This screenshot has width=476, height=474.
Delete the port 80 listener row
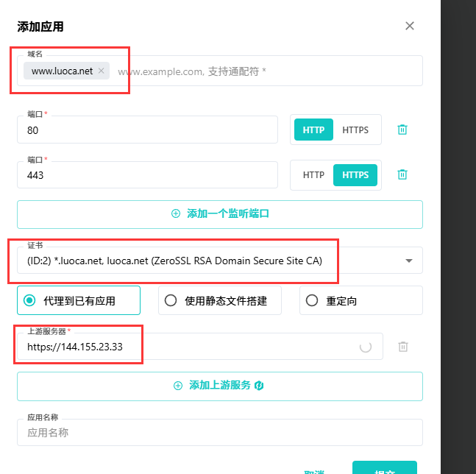click(x=402, y=130)
